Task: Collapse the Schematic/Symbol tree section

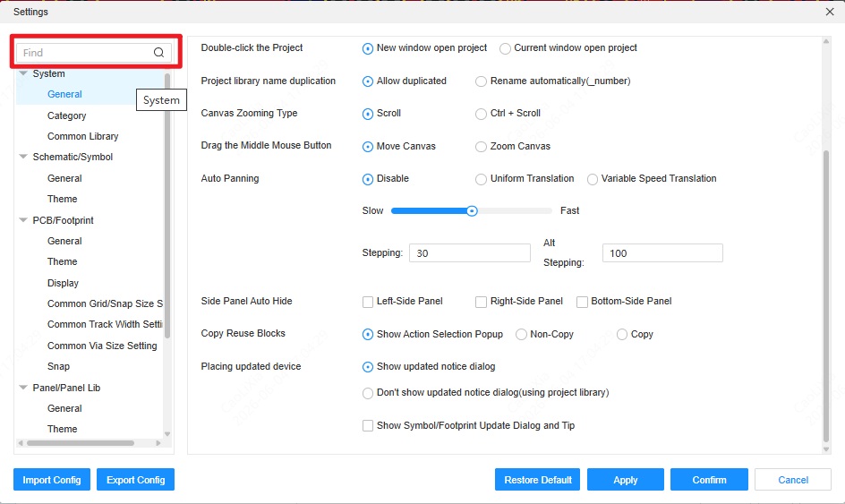Action: (23, 157)
